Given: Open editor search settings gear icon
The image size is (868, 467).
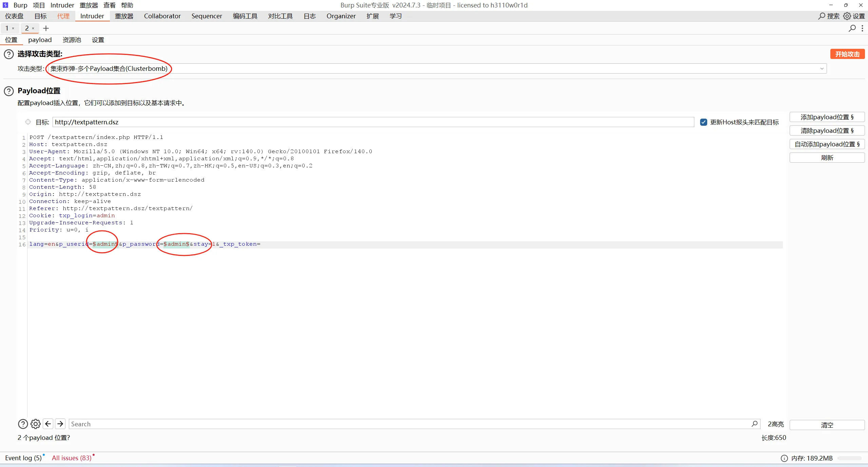Looking at the screenshot, I should [x=35, y=424].
